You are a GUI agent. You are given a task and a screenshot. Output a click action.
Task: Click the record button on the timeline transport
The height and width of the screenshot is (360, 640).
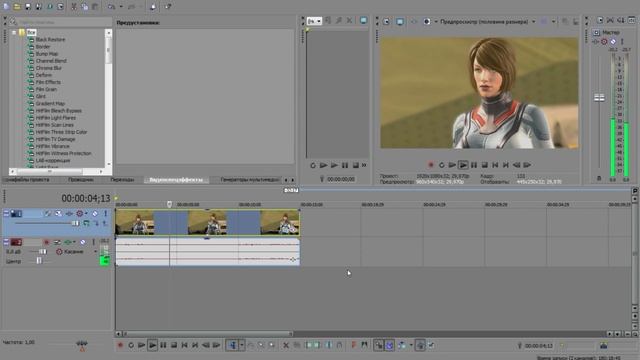tap(120, 345)
